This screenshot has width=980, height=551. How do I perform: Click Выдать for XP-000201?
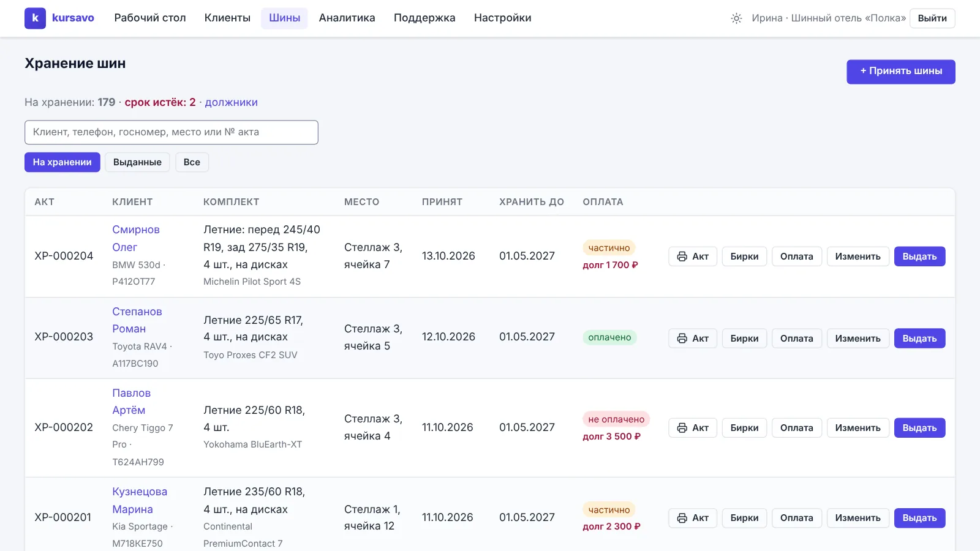click(x=920, y=518)
